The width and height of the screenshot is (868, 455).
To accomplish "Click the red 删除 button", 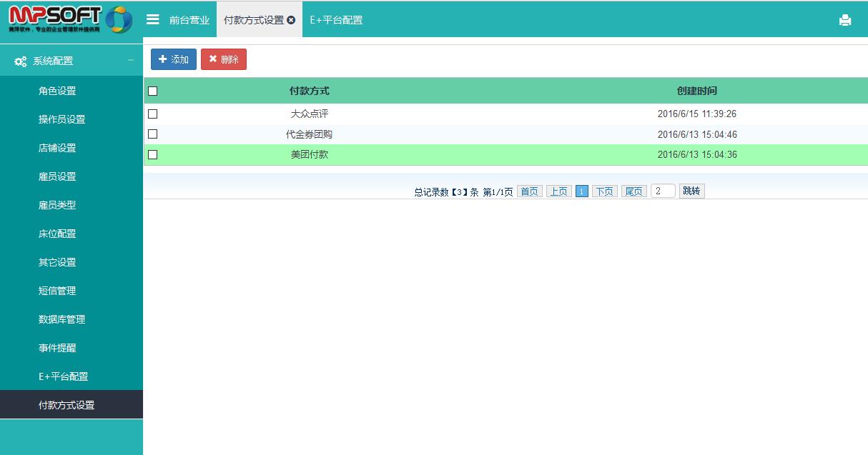I will click(223, 59).
